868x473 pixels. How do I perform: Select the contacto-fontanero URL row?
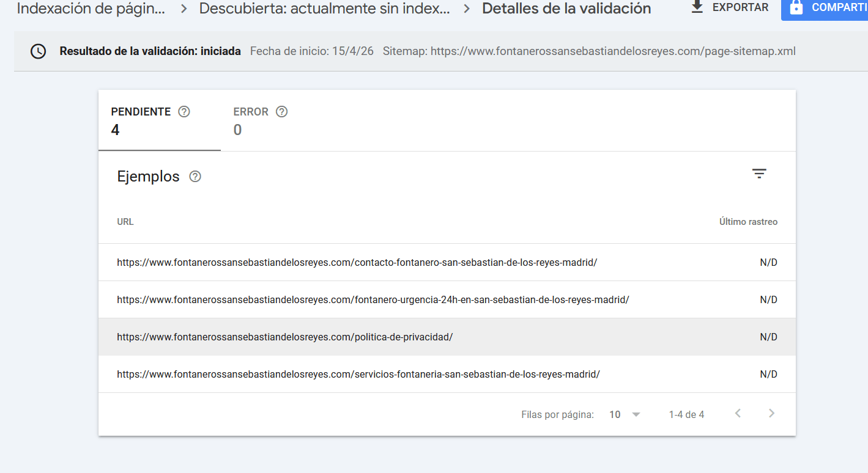pyautogui.click(x=357, y=262)
